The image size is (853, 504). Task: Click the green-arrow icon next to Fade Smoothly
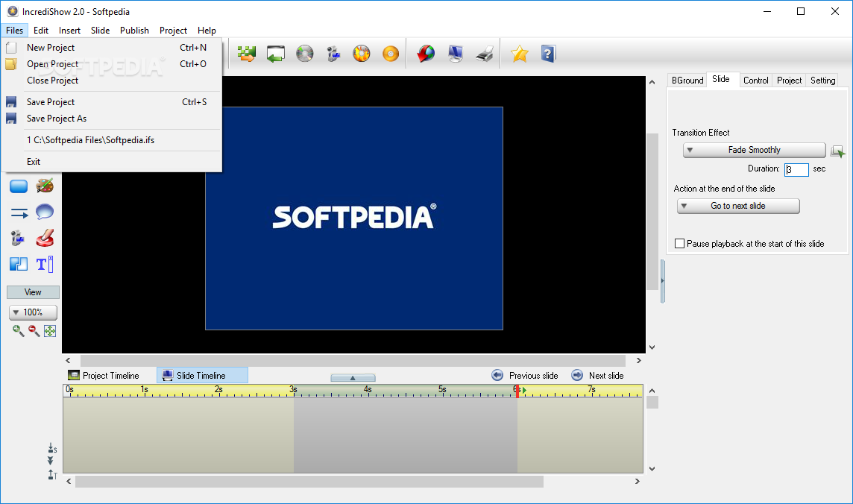click(x=838, y=151)
